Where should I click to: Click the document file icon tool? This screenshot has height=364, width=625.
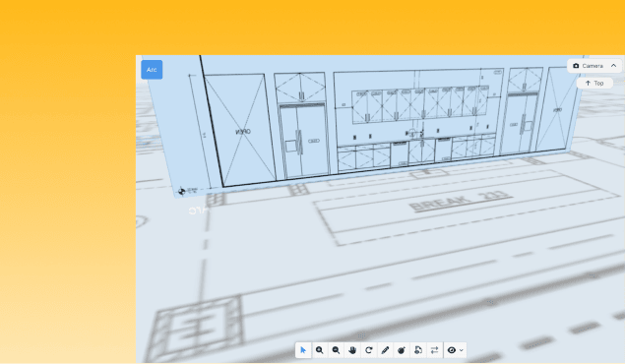click(x=417, y=350)
